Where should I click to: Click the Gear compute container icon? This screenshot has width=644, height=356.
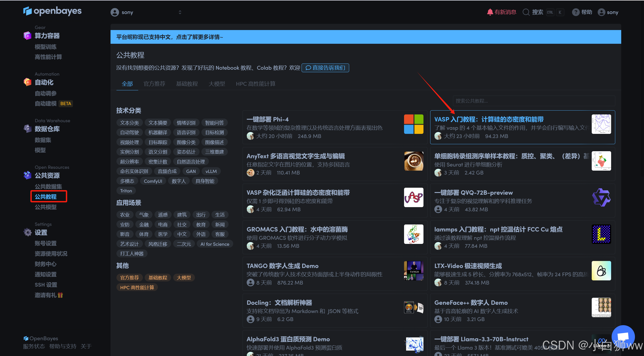(x=27, y=36)
